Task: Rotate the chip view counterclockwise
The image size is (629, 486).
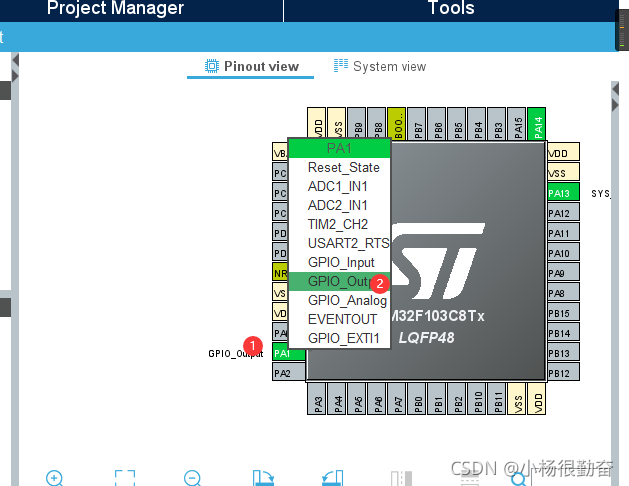Action: tap(333, 478)
